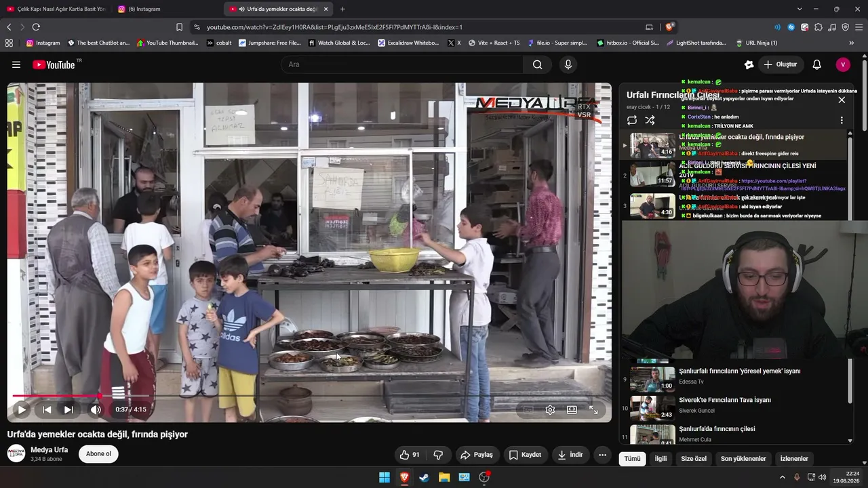868x488 pixels.
Task: Skip to the next playlist video
Action: coord(68,409)
